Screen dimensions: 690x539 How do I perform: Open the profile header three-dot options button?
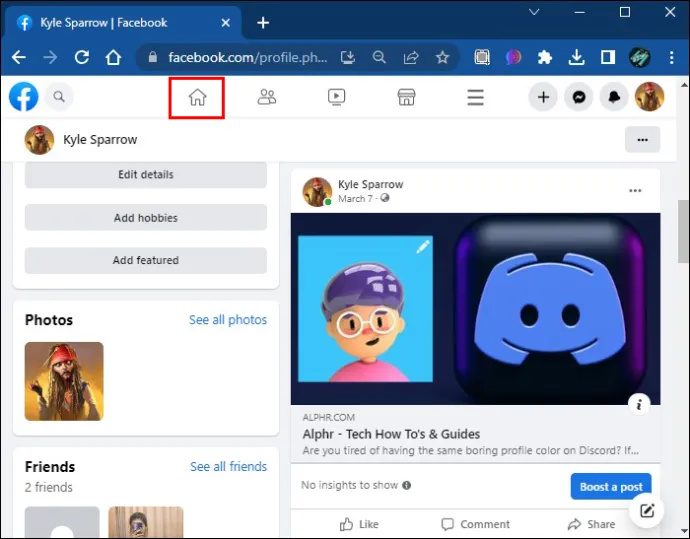[642, 139]
